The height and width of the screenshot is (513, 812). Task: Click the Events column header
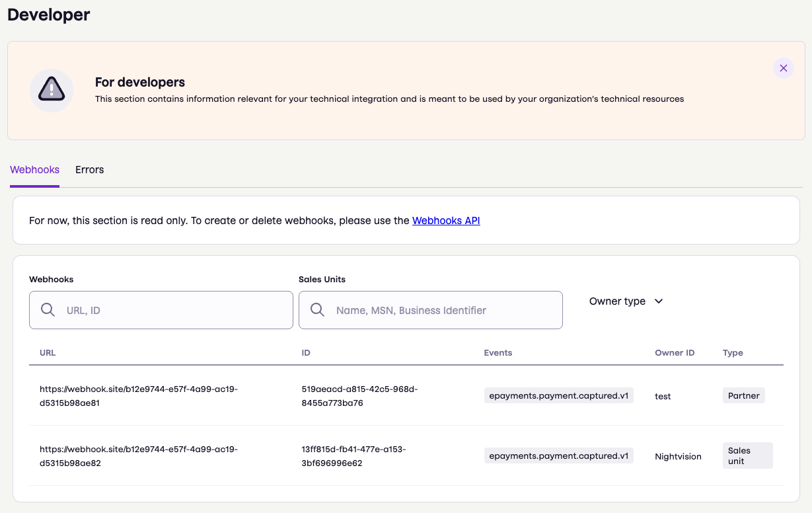point(498,352)
